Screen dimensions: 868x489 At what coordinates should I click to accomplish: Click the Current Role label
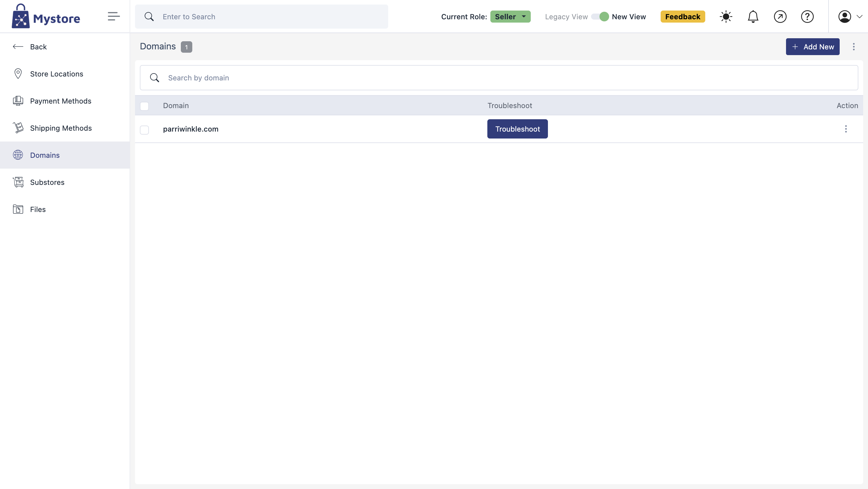464,17
